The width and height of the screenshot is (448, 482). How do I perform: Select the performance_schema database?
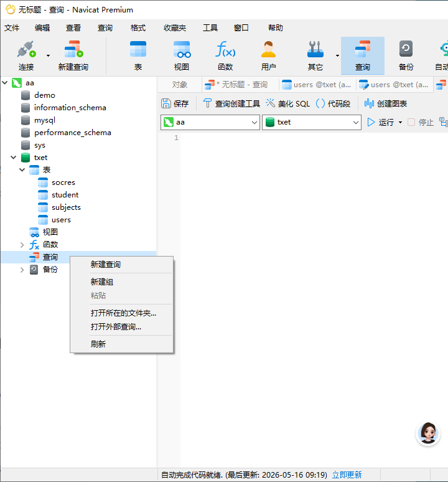(72, 133)
